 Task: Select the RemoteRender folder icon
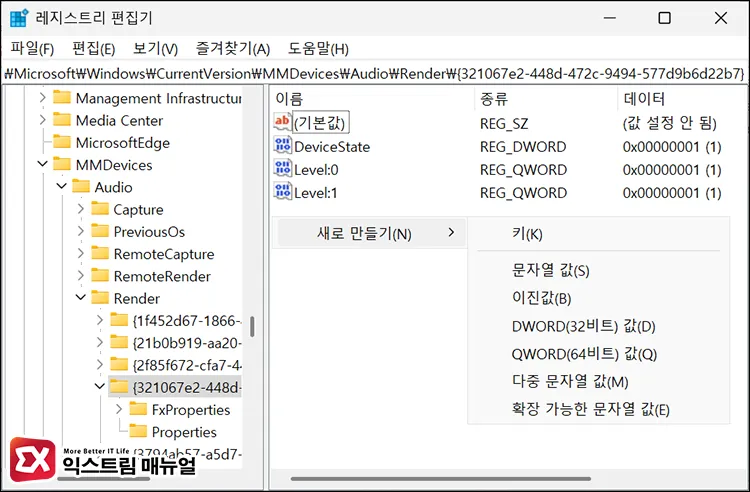click(100, 275)
